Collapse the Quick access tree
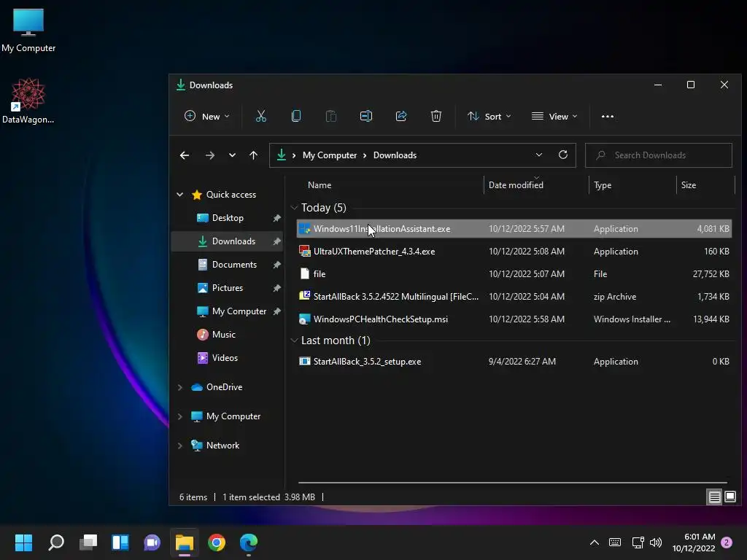Viewport: 747px width, 560px height. pyautogui.click(x=180, y=194)
